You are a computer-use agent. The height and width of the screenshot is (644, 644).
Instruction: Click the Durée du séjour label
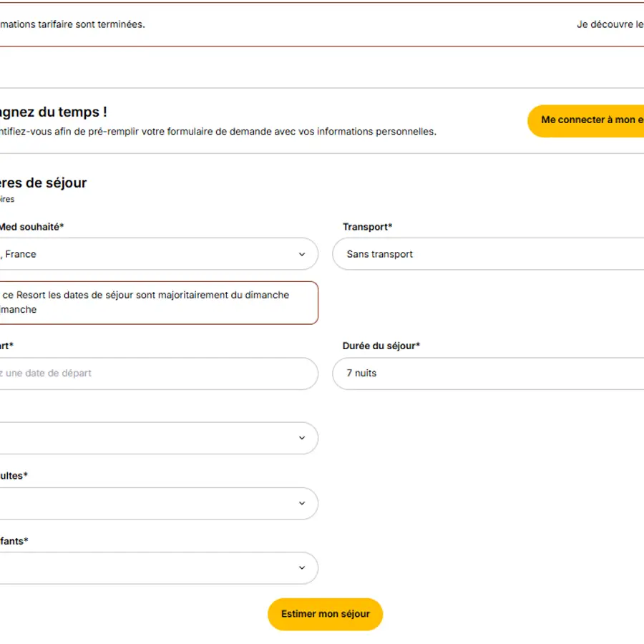tap(381, 346)
